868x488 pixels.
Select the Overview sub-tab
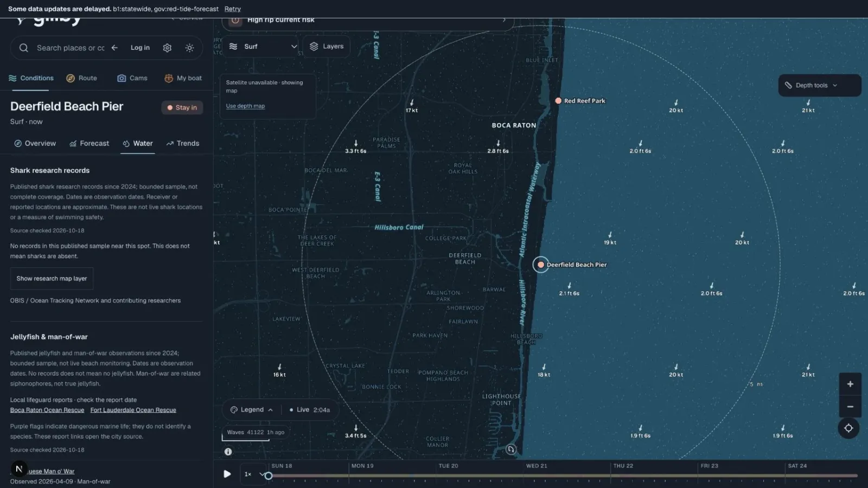tap(35, 144)
